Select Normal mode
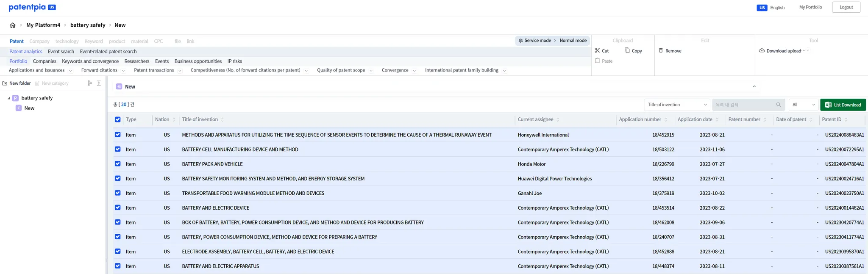The width and height of the screenshot is (868, 274). pos(573,41)
